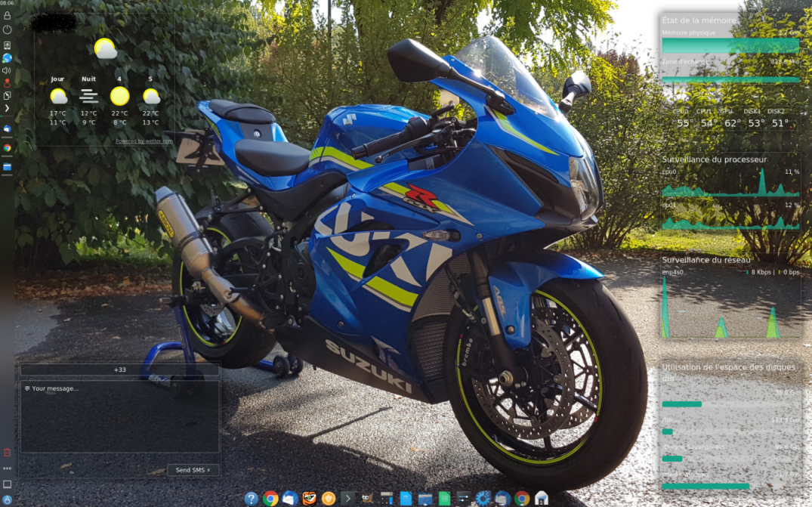Click the Surveillance du réseau heading

[705, 260]
